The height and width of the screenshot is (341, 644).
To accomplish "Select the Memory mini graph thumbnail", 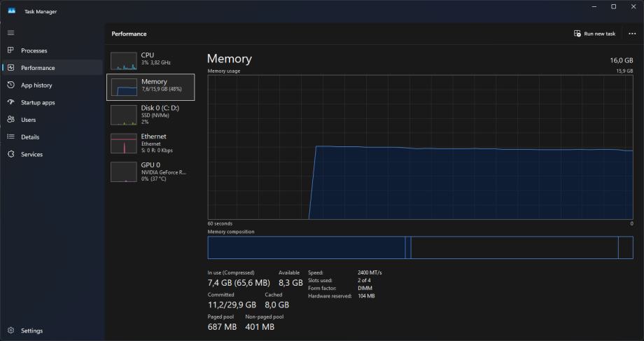I will pos(124,87).
